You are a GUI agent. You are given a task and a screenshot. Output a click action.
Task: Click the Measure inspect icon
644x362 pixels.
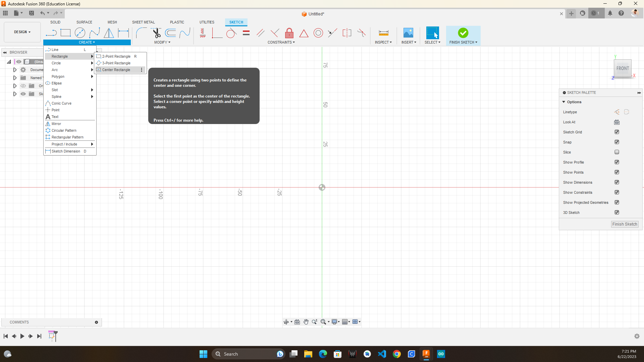[x=383, y=33]
